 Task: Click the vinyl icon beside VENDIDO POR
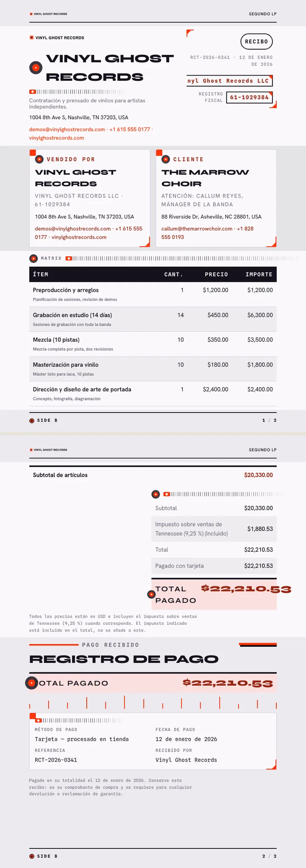[39, 159]
